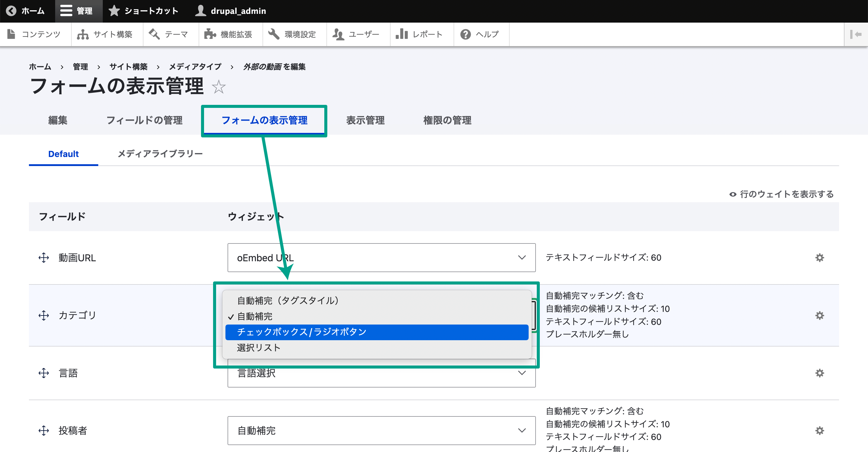Click カテゴリ row's プレースホルダー無し text
The image size is (868, 452).
point(587,334)
